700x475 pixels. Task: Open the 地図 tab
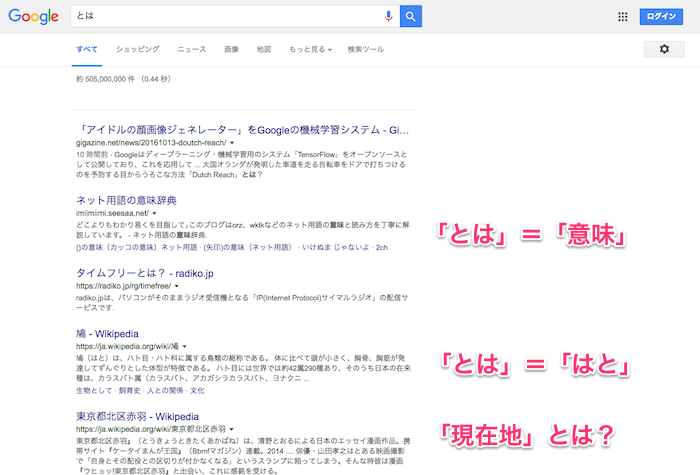point(264,49)
